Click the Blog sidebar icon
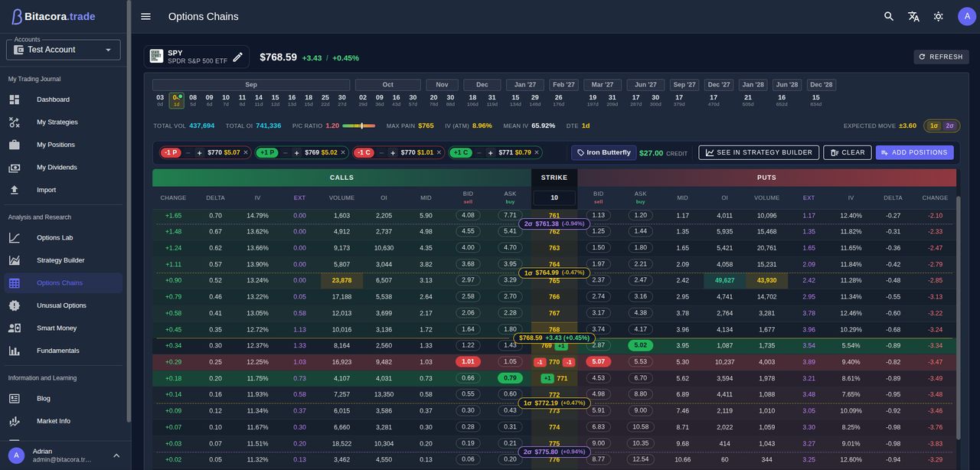980x470 pixels. tap(14, 398)
